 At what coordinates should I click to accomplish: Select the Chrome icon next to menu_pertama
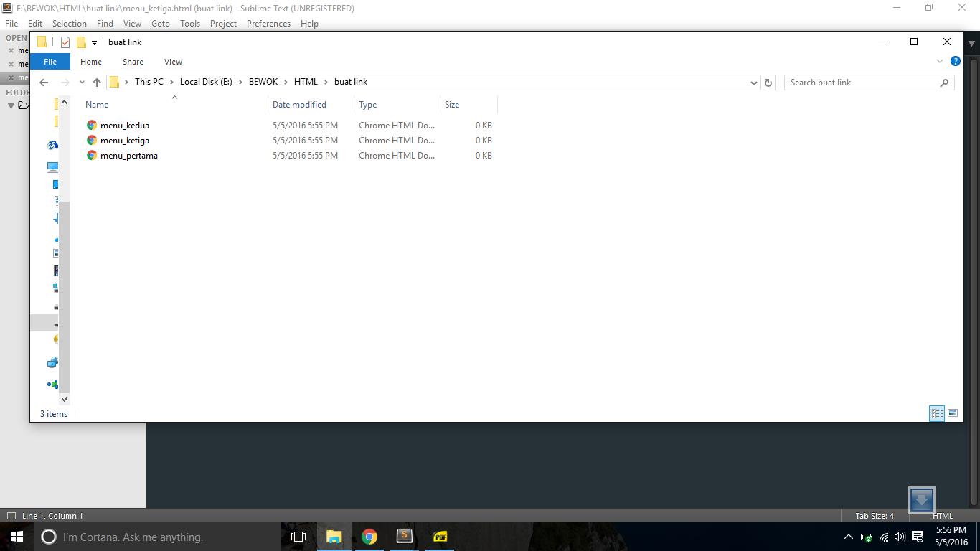point(92,156)
